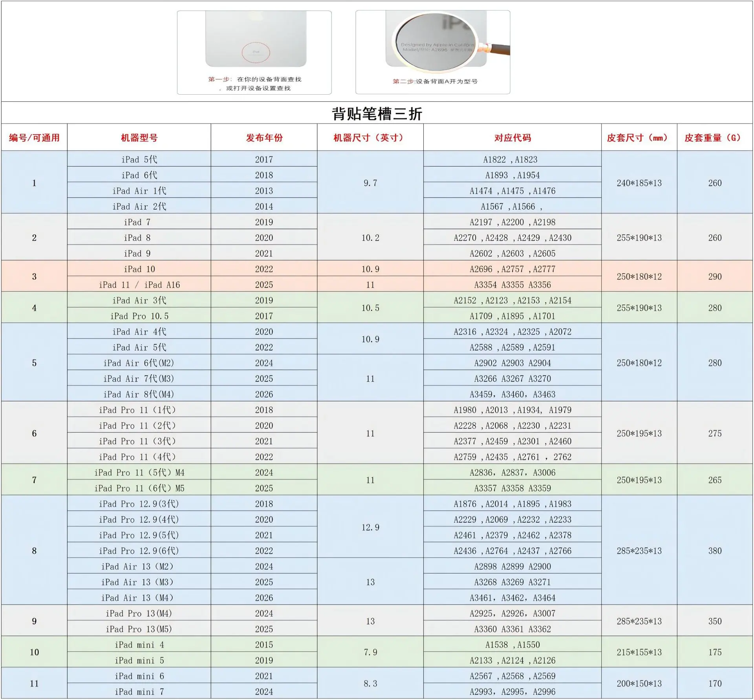Click the iPad Pro 12.9(3代) cell

[139, 504]
